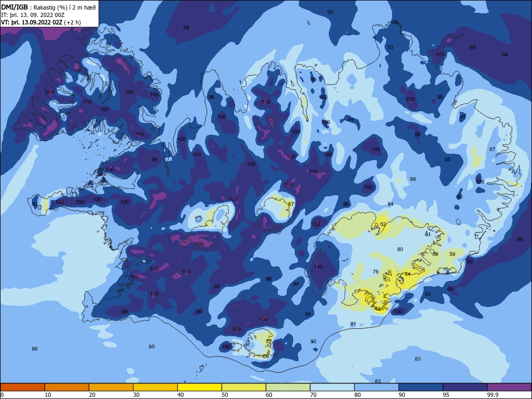Click the 90-95 dark blue legend swatch
This screenshot has height=399, width=532.
click(x=421, y=387)
